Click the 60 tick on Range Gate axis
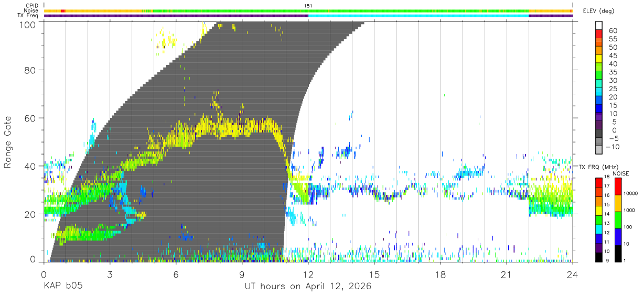The height and width of the screenshot is (297, 644). click(x=30, y=118)
